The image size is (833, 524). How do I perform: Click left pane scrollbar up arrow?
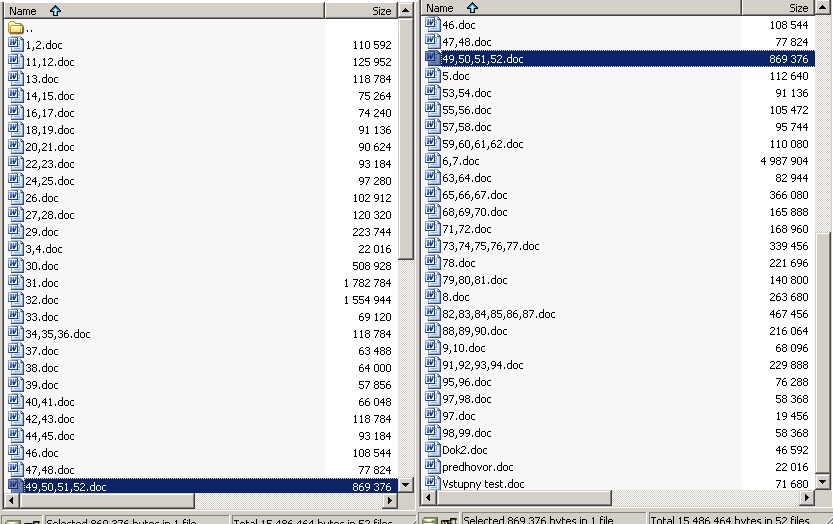(x=406, y=11)
